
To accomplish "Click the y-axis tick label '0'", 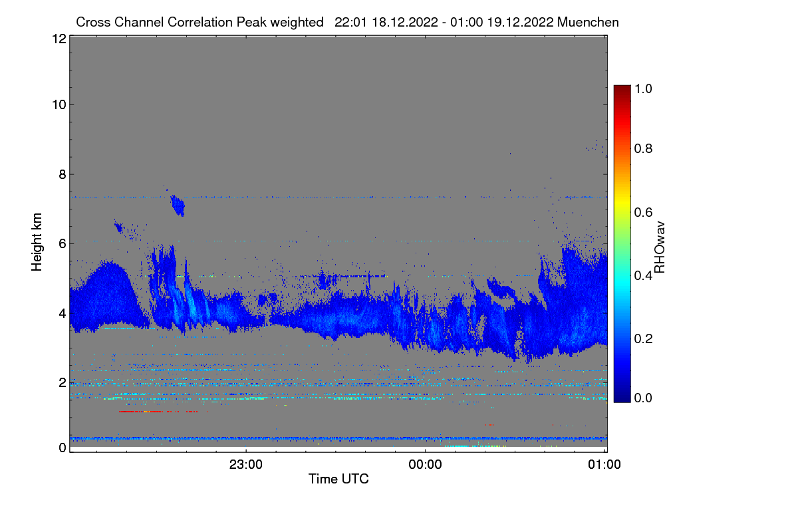I will point(62,448).
